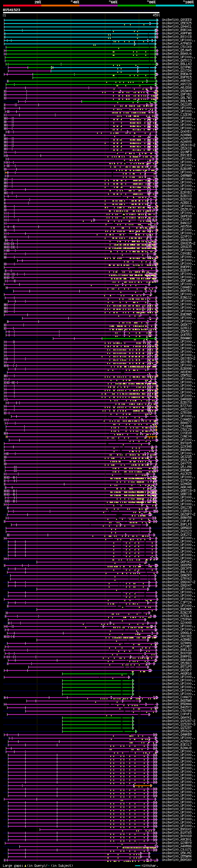Select the UniRef100_Q2XTD4 hit label
This screenshot has width=197, height=868.
[x=177, y=71]
